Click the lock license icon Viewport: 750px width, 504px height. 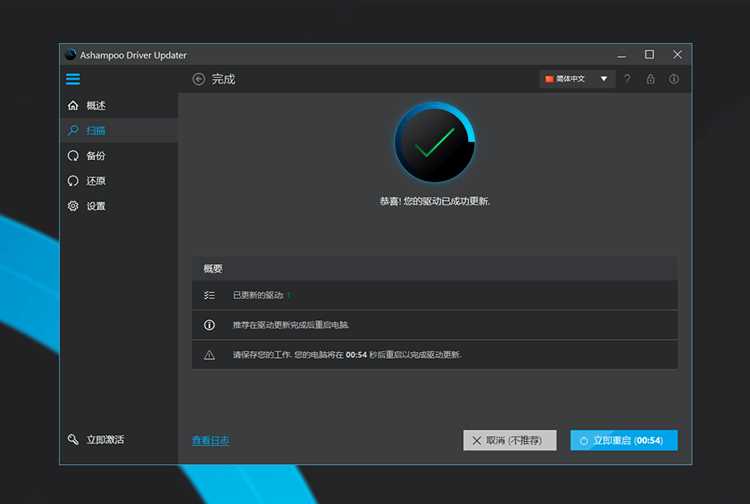click(651, 79)
